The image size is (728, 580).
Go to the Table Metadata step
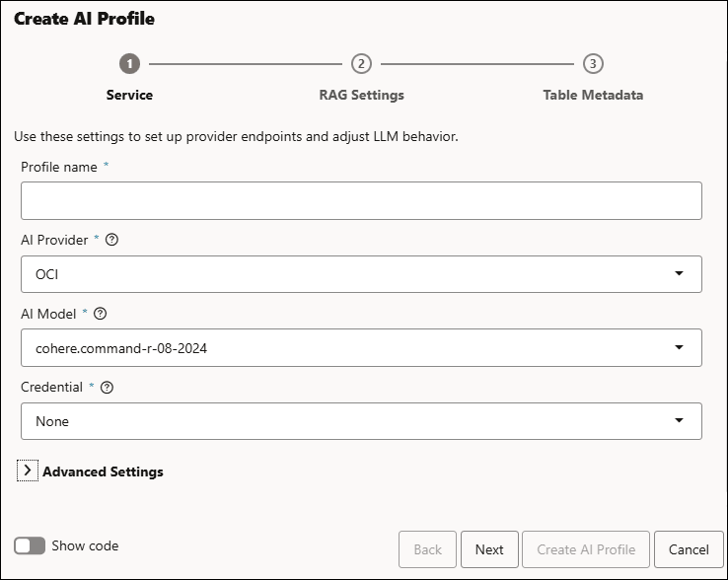pos(593,95)
